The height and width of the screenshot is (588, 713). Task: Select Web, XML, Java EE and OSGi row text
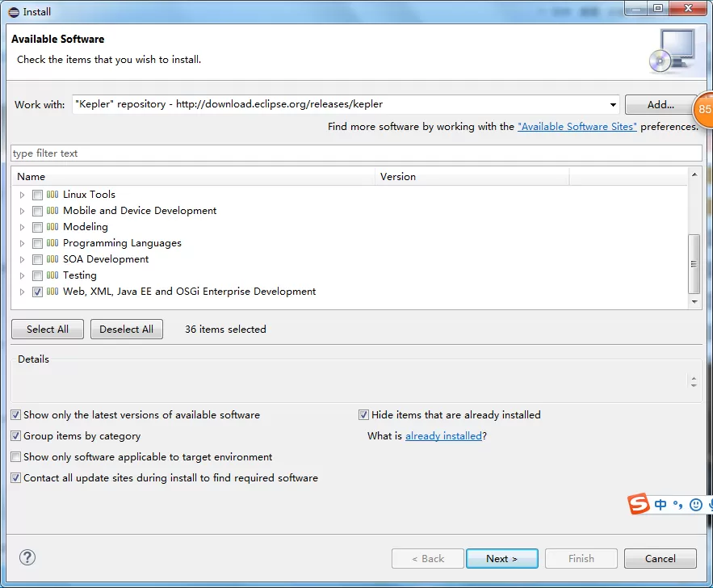189,292
